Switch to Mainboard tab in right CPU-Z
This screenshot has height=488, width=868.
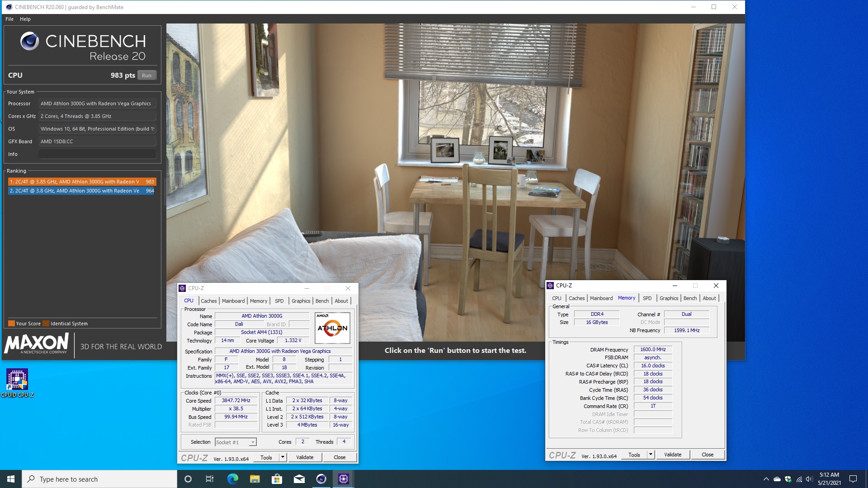pos(601,298)
